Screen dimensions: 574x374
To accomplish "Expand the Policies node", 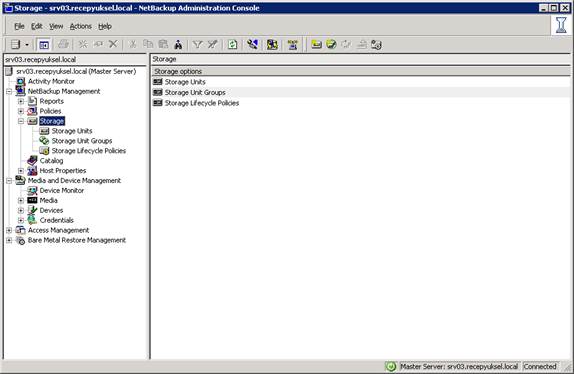I will point(21,111).
